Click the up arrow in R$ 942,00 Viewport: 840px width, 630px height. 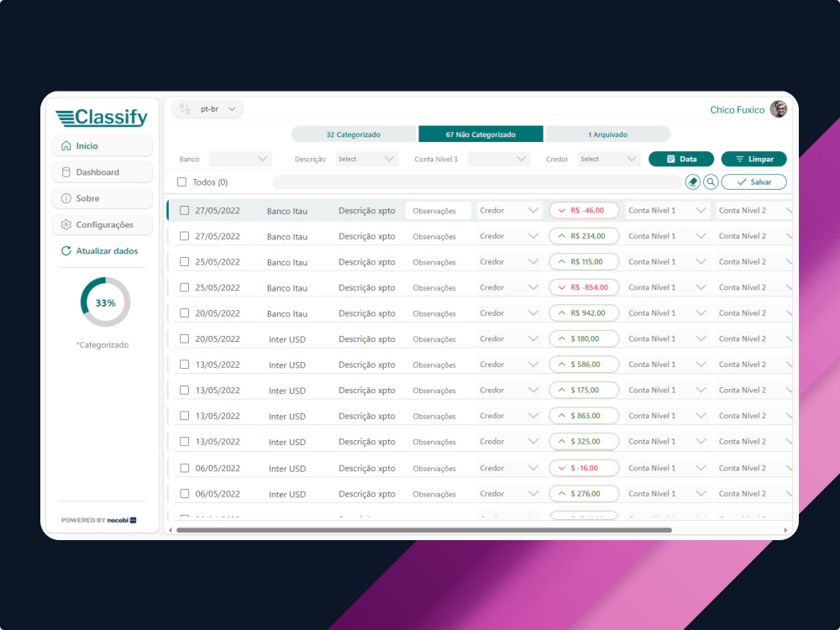[x=561, y=312]
